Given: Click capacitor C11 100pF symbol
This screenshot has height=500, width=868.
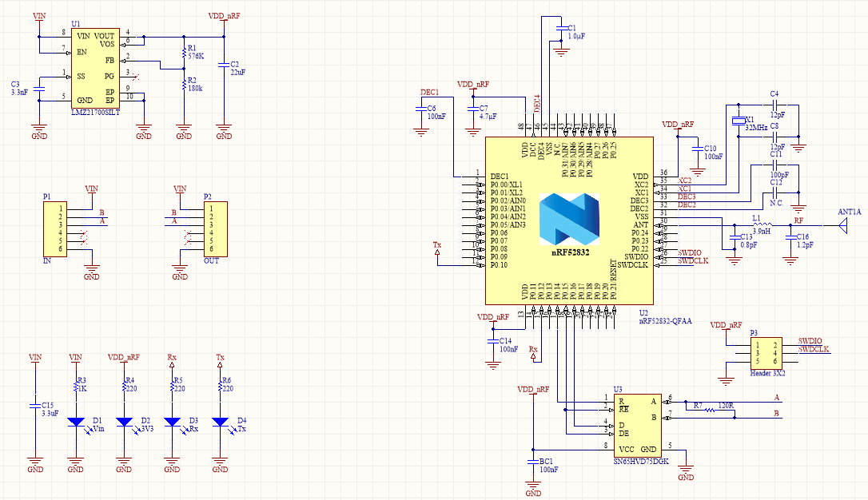Looking at the screenshot, I should [x=775, y=165].
